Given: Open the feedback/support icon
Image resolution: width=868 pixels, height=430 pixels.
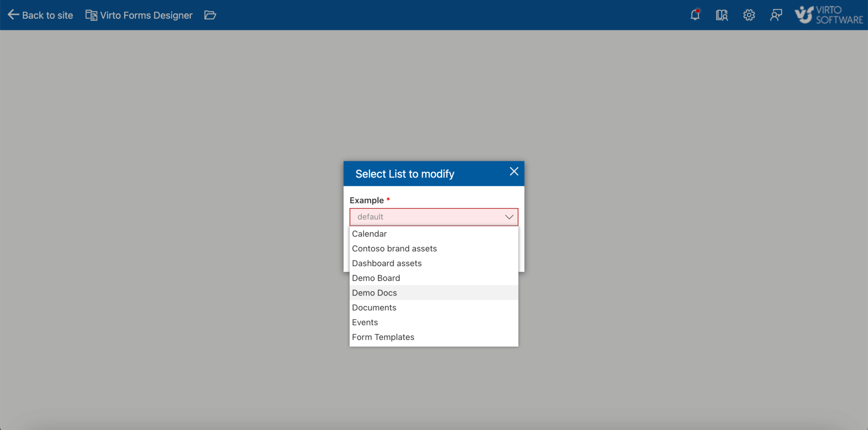Looking at the screenshot, I should coord(776,15).
